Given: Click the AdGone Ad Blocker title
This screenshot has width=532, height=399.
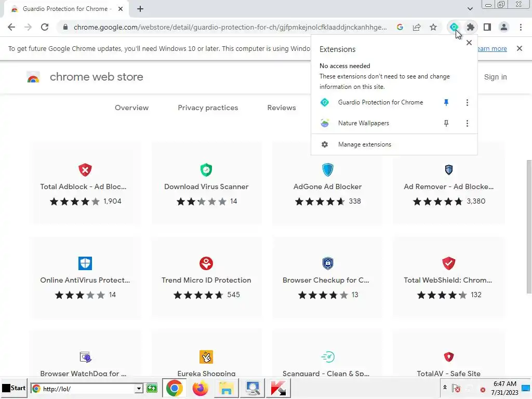Looking at the screenshot, I should tap(327, 187).
